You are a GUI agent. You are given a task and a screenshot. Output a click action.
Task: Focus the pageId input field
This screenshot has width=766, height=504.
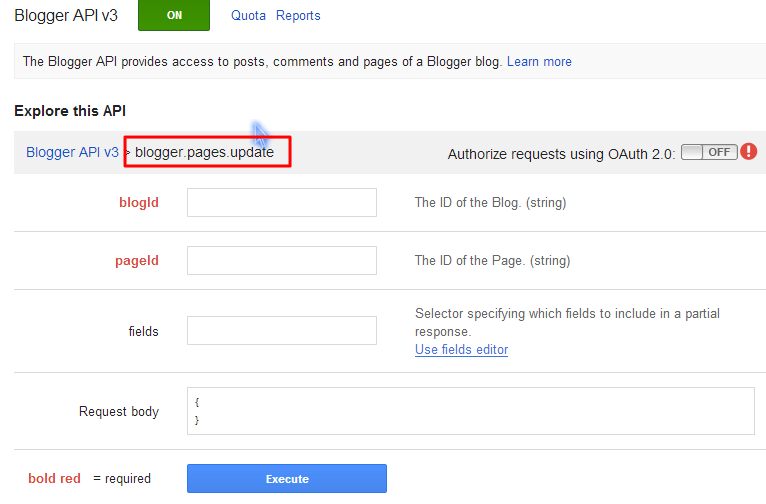pos(282,261)
